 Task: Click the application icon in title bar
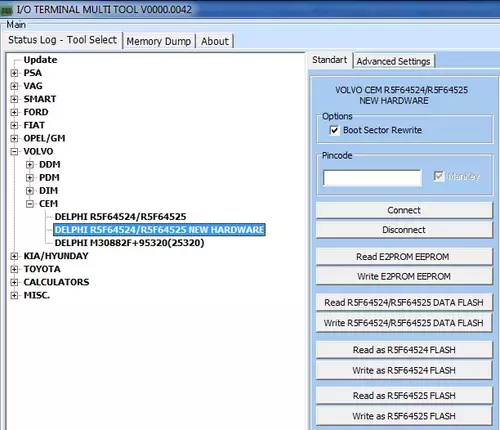tap(6, 10)
